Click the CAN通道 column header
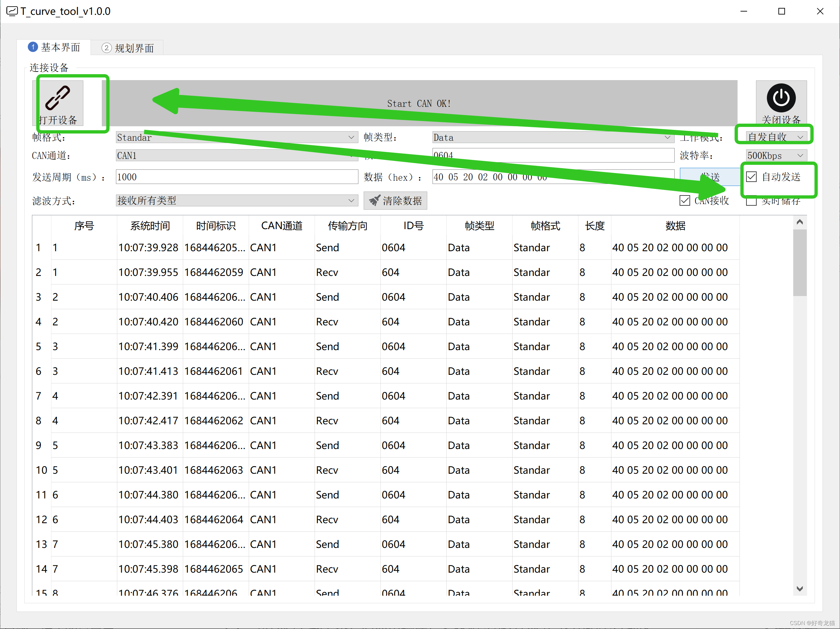 click(282, 226)
